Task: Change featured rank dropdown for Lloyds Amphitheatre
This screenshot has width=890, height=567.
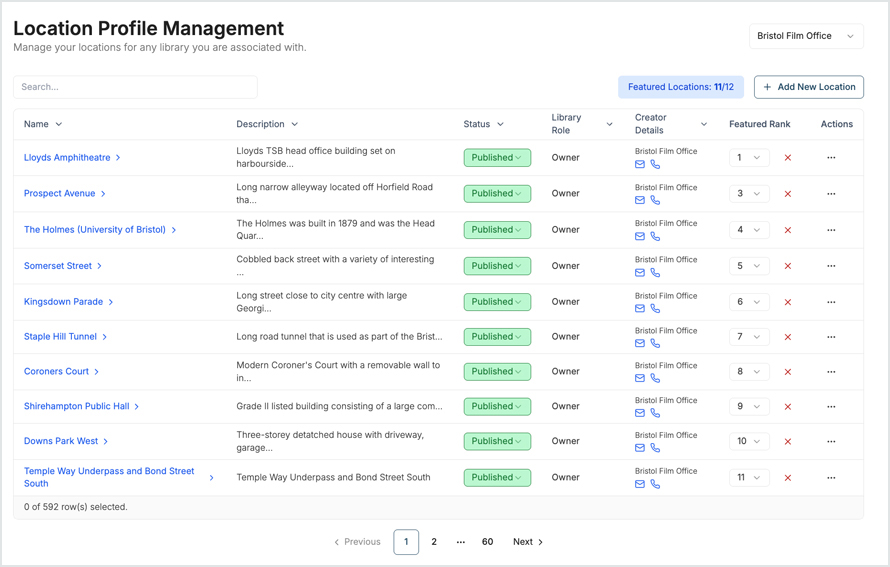Action: [x=749, y=158]
